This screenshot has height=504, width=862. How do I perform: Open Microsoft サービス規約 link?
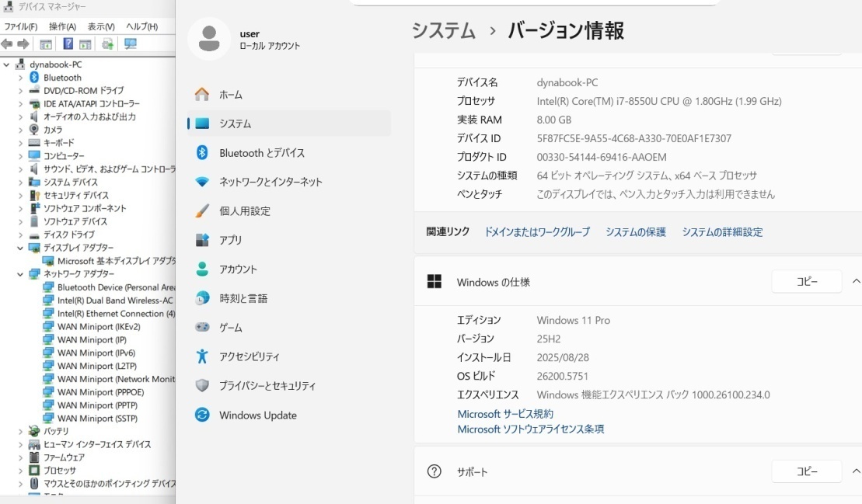(505, 414)
